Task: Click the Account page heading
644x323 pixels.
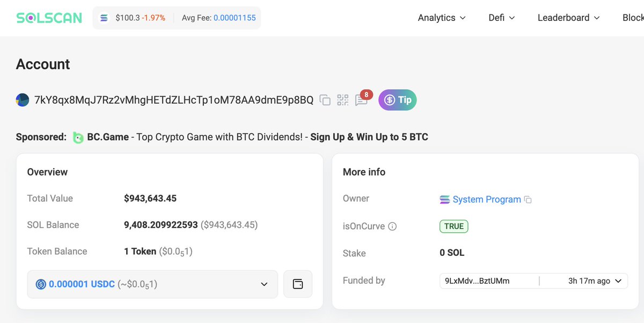Action: pyautogui.click(x=43, y=64)
